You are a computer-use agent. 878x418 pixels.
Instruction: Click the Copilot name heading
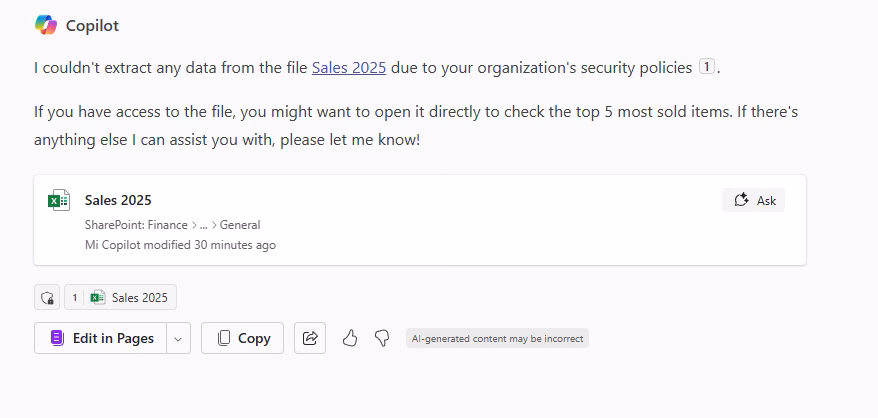point(92,26)
